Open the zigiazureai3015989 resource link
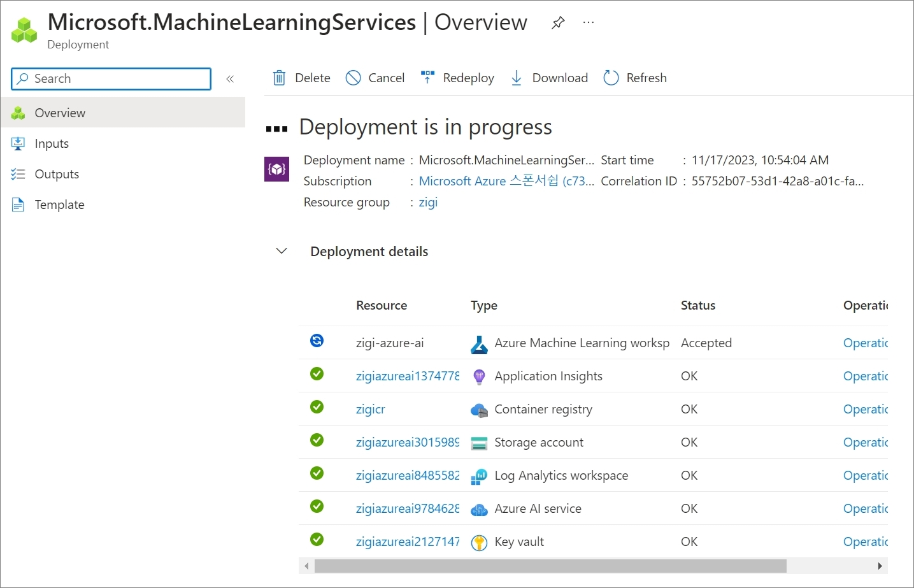This screenshot has height=588, width=914. click(408, 442)
